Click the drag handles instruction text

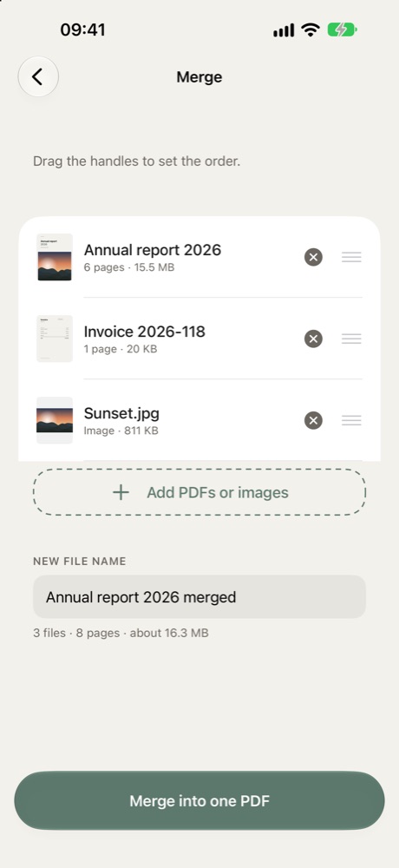(x=137, y=161)
